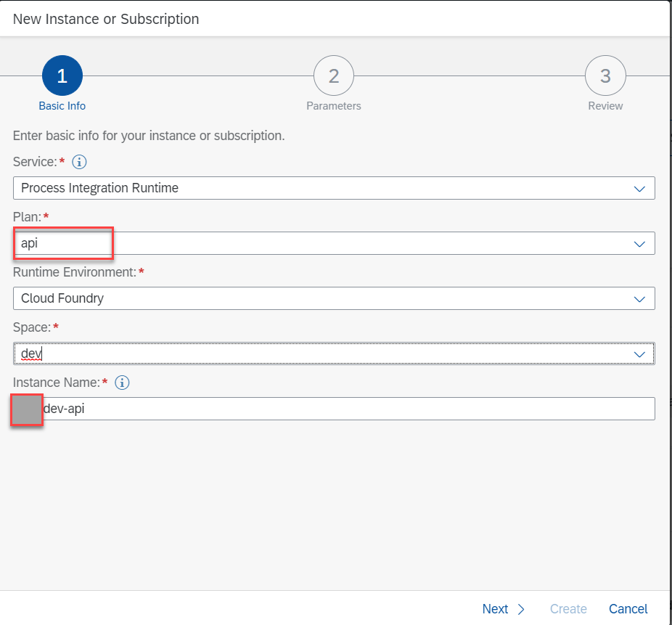Open the 'Review' step label
The height and width of the screenshot is (625, 672).
(x=605, y=106)
